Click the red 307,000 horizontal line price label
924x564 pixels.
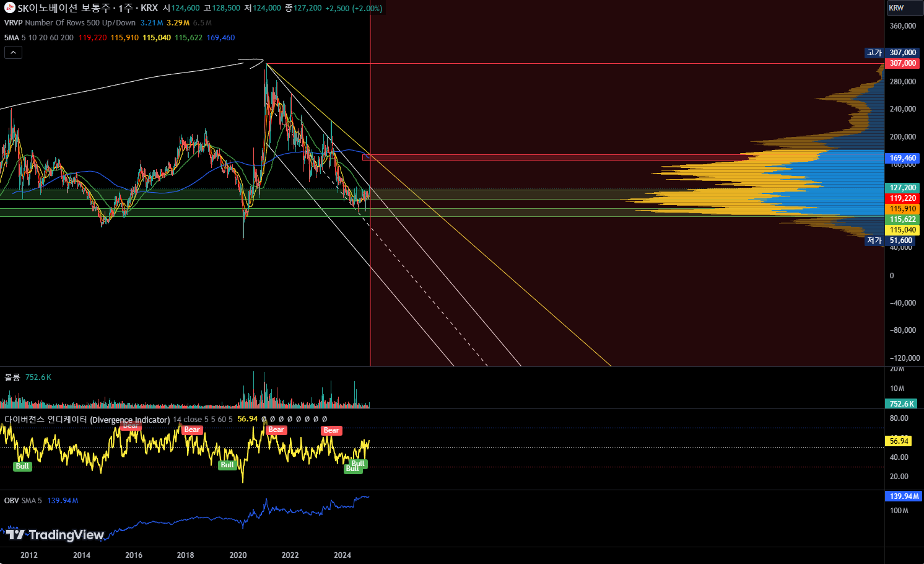(902, 63)
